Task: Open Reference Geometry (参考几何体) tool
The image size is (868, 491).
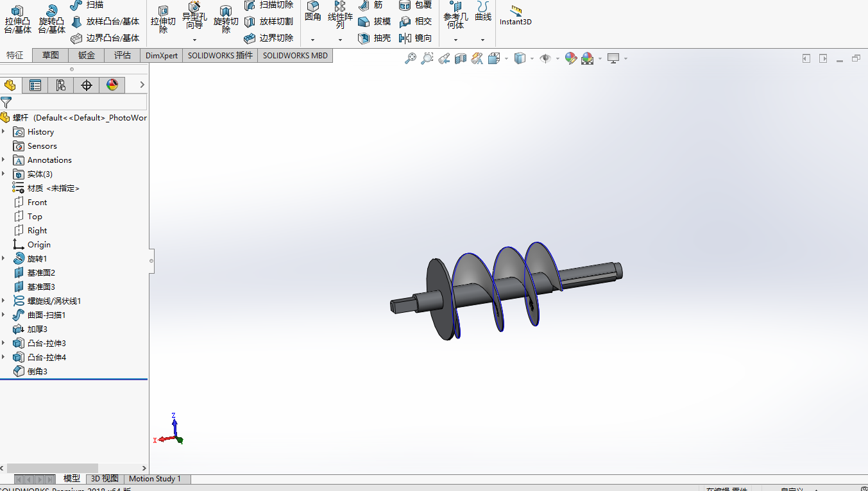Action: 455,16
